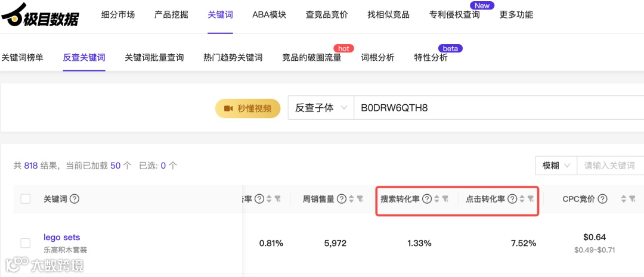This screenshot has width=644, height=277.
Task: Filter the 周销售量 column
Action: (x=360, y=199)
